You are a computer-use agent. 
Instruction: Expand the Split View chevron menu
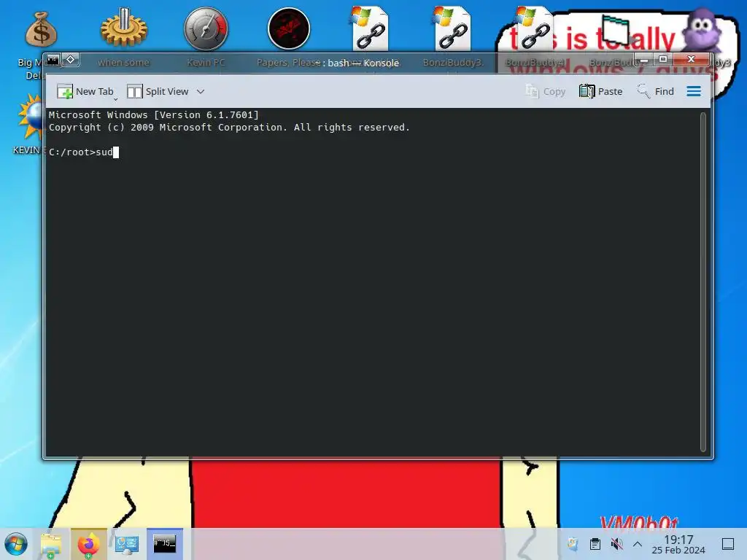[x=201, y=91]
